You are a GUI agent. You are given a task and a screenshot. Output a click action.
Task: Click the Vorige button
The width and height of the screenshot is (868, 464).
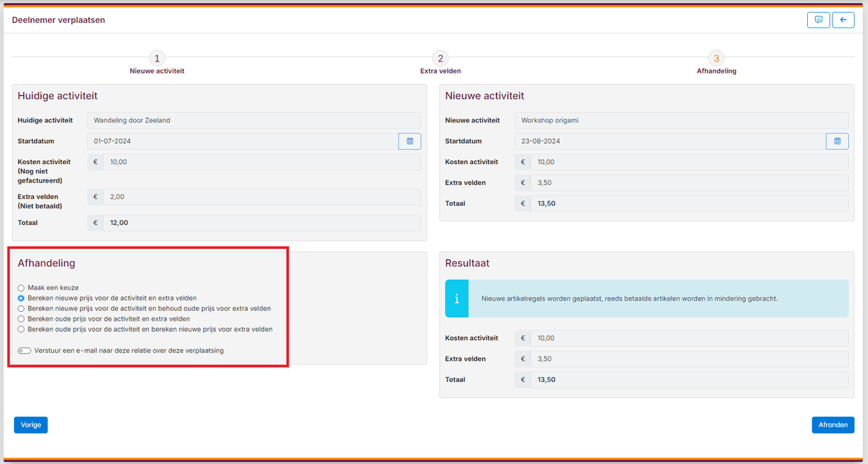pos(30,425)
